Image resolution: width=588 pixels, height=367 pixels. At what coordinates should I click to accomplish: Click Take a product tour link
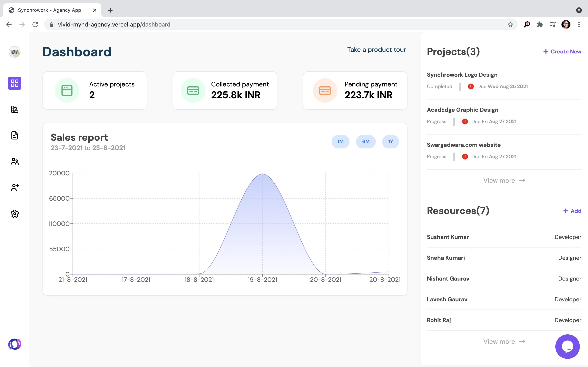pyautogui.click(x=376, y=50)
